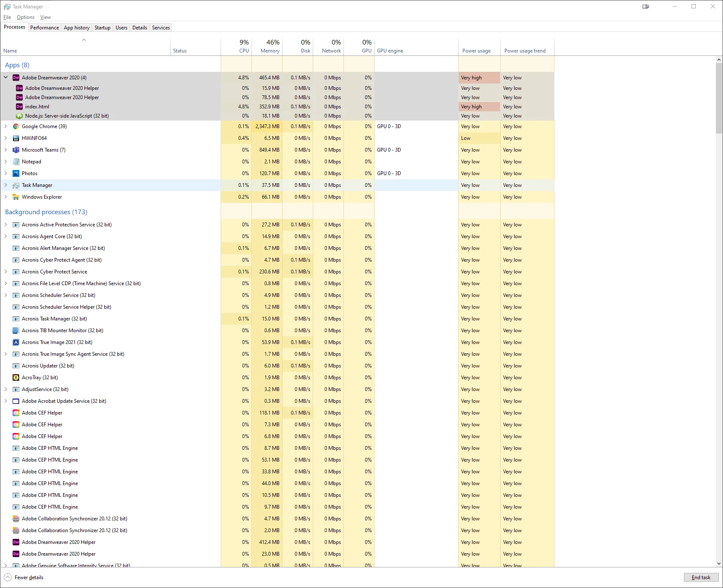Screen dimensions: 723x588
Task: Switch to the Details tab
Action: 140,28
